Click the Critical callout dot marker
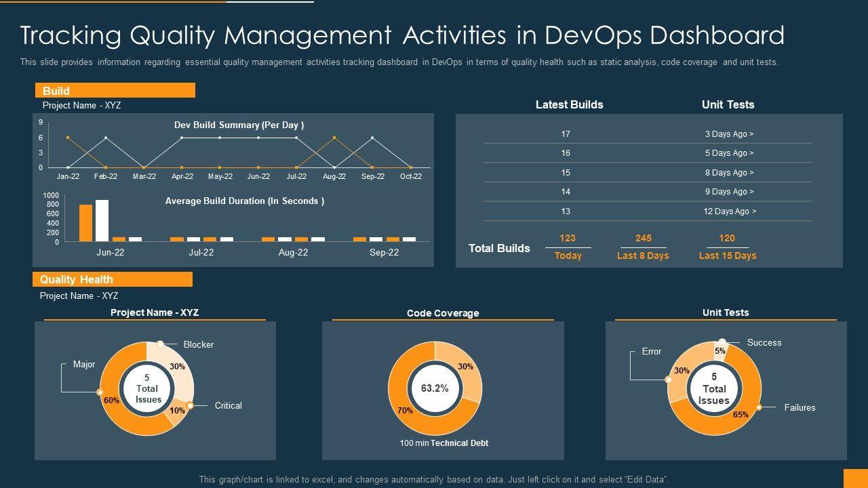Image resolution: width=868 pixels, height=488 pixels. pos(190,405)
